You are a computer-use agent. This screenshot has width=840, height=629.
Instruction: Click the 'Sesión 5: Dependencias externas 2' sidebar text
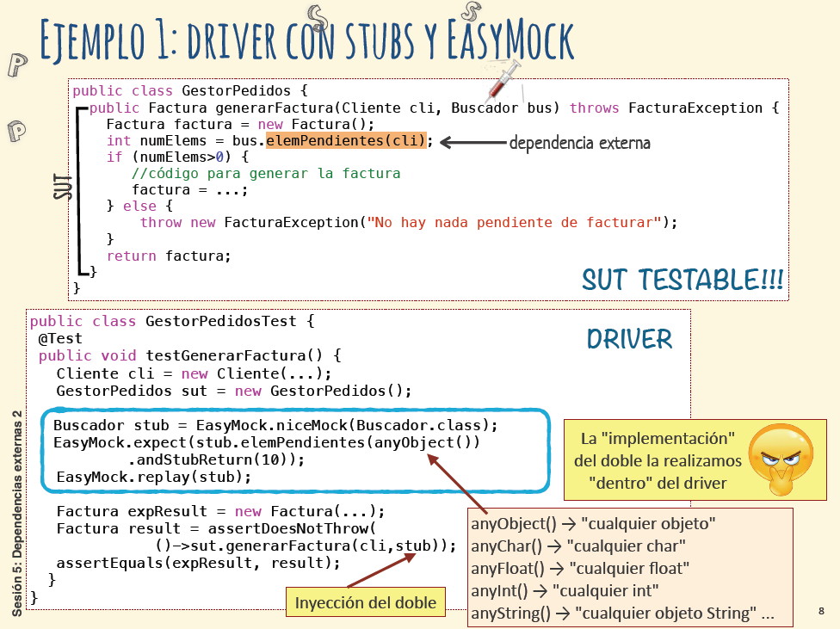pos(17,514)
